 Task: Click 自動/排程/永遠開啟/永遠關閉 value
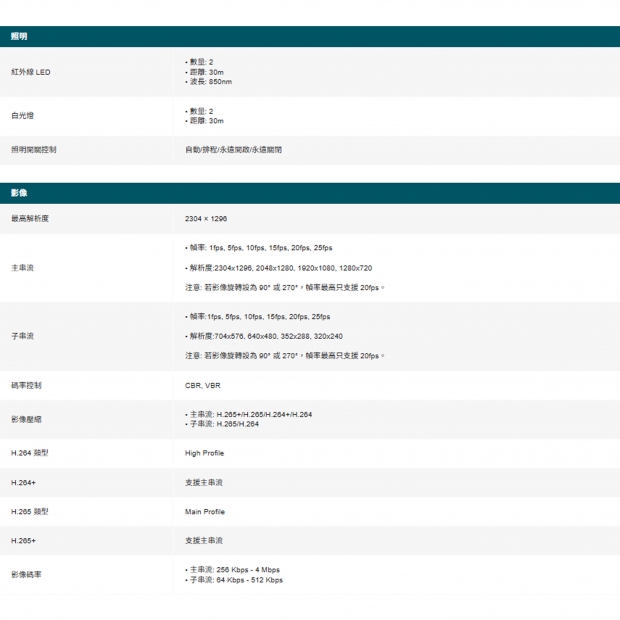coord(233,149)
